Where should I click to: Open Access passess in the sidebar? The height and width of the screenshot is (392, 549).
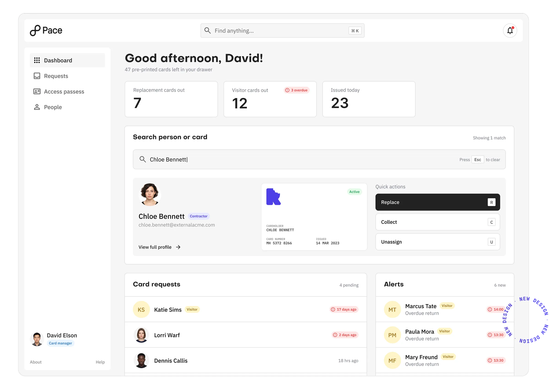67,91
